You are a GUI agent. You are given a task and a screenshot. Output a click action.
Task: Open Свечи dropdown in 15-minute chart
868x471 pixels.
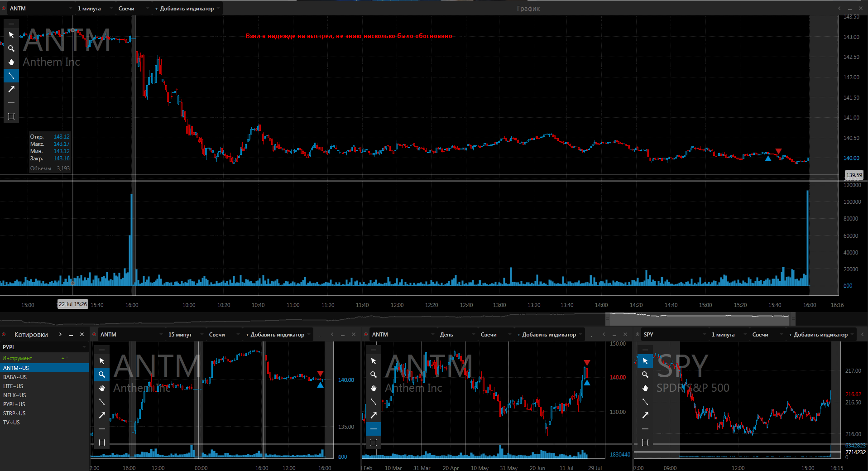click(224, 335)
